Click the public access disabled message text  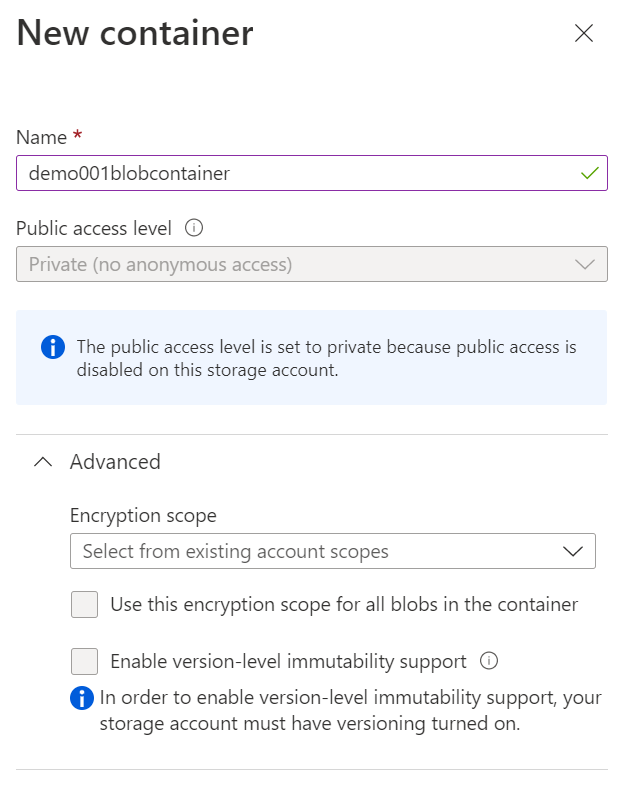[x=327, y=358]
